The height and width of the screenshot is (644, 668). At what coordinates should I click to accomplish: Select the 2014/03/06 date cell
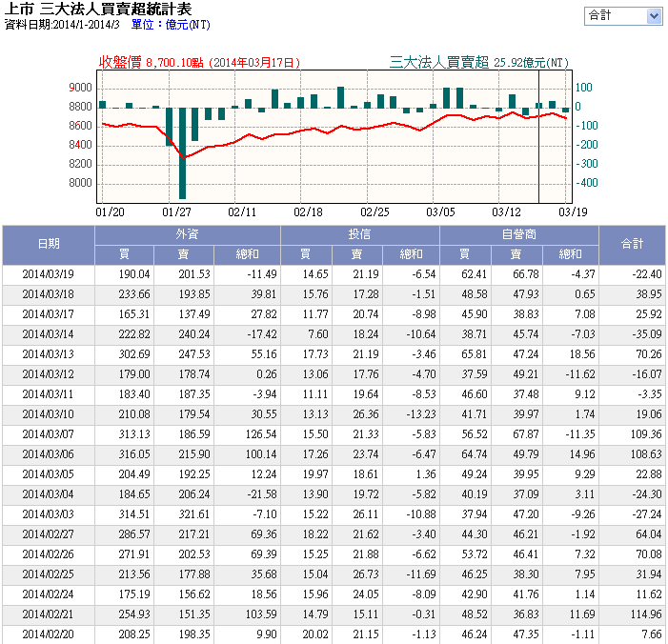click(49, 454)
